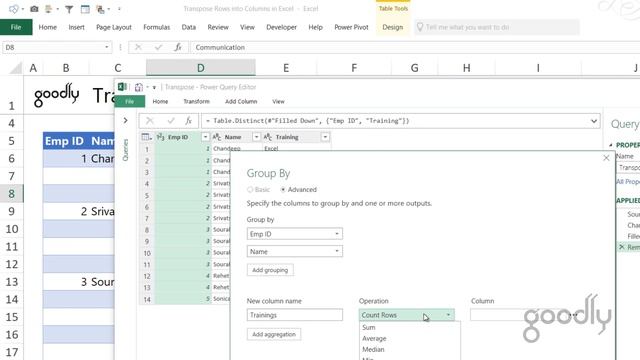Close the Group By dialog
Viewport: 640px width, 360px height.
pos(606,158)
